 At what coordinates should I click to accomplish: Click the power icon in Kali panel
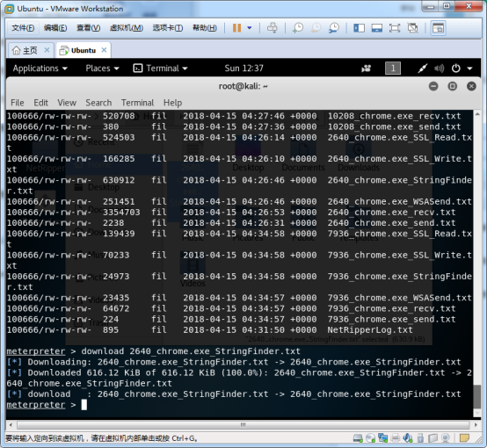tap(455, 69)
